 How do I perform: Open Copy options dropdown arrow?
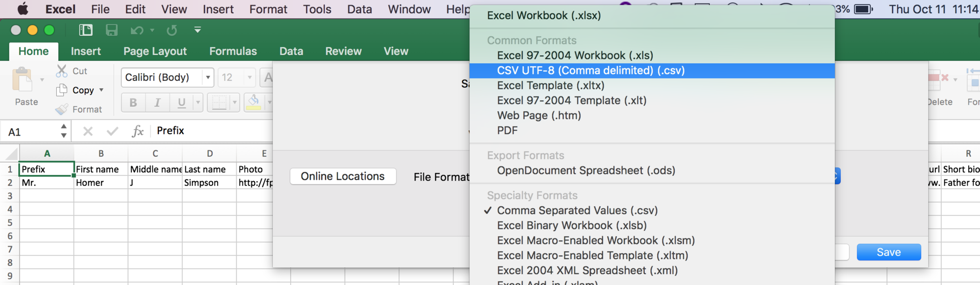101,90
